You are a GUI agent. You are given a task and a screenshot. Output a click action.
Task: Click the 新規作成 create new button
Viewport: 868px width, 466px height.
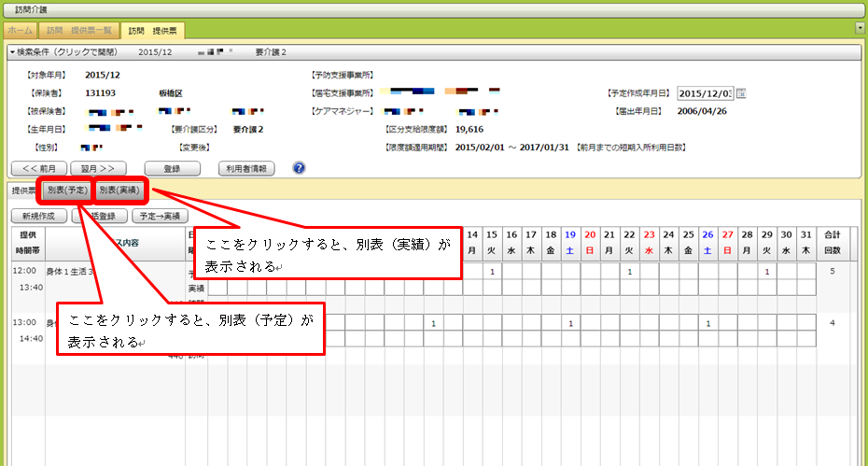point(38,216)
